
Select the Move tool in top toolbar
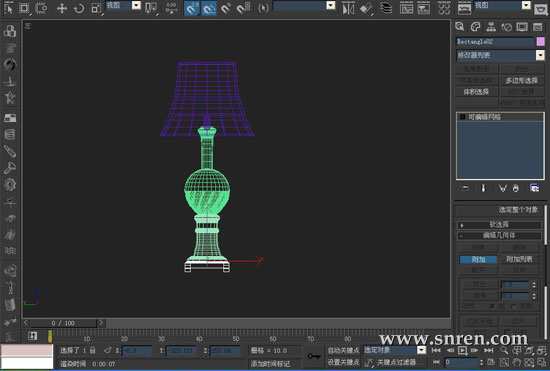point(62,8)
